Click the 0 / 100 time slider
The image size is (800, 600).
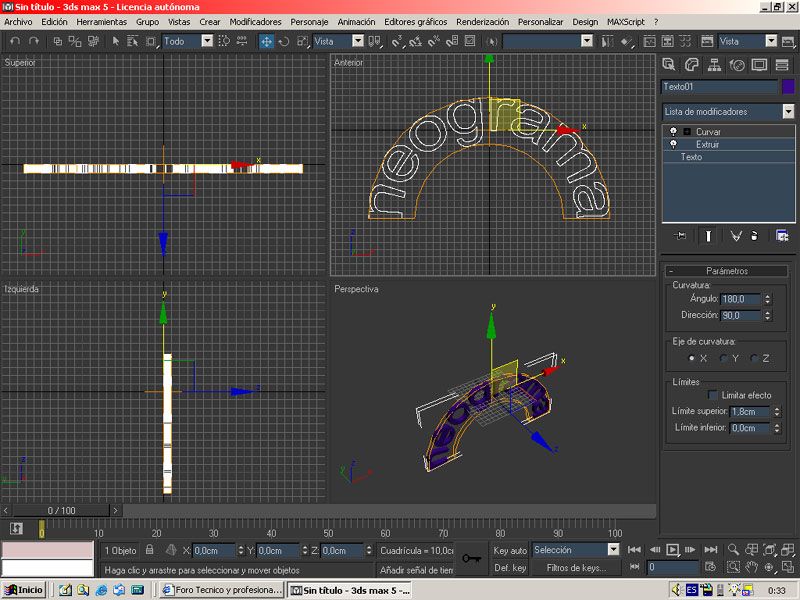pyautogui.click(x=61, y=510)
